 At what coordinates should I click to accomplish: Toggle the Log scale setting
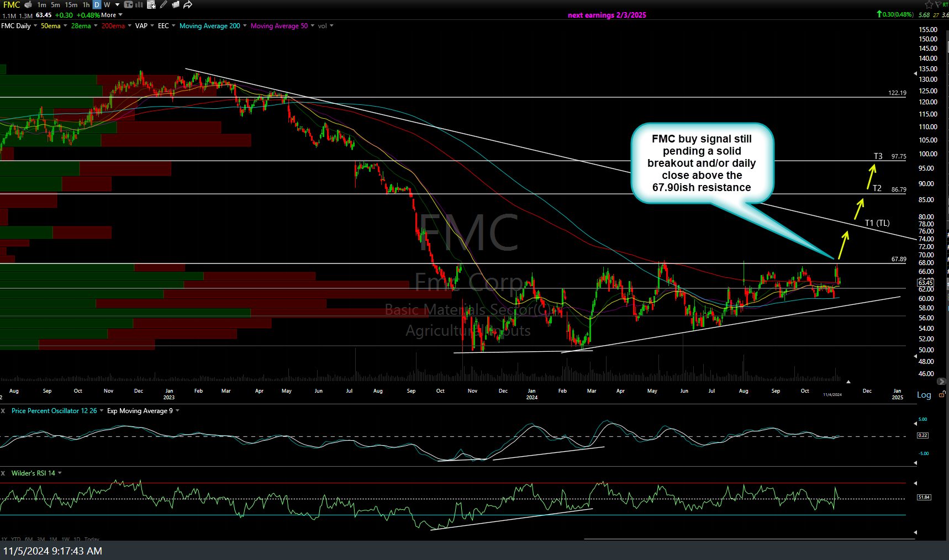tap(924, 395)
